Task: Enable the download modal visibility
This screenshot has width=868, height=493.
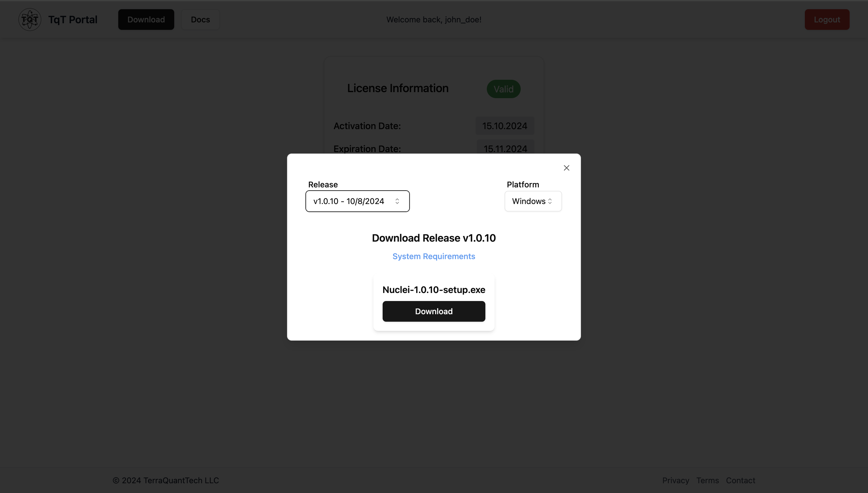Action: coord(146,19)
